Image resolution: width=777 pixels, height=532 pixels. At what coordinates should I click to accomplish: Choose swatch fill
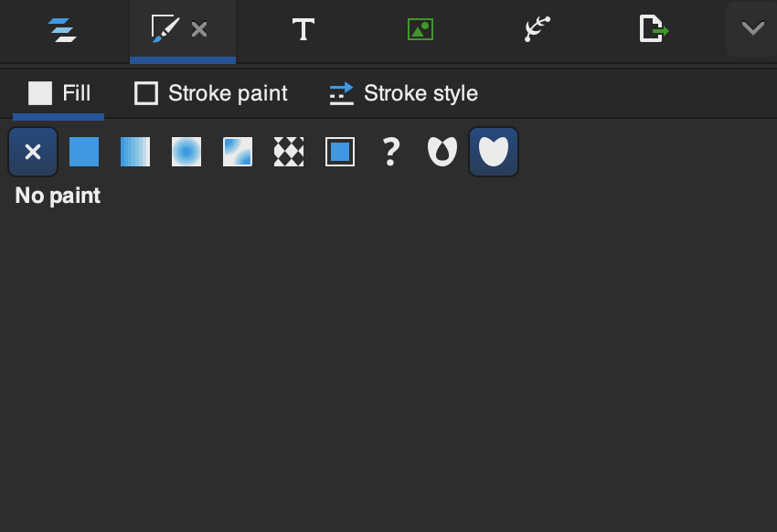(x=340, y=152)
